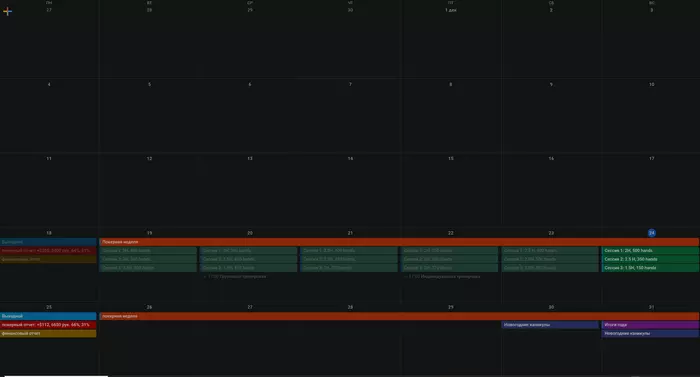Screen dimensions: 700x377
Task: Select date number 11
Action: 49,159
